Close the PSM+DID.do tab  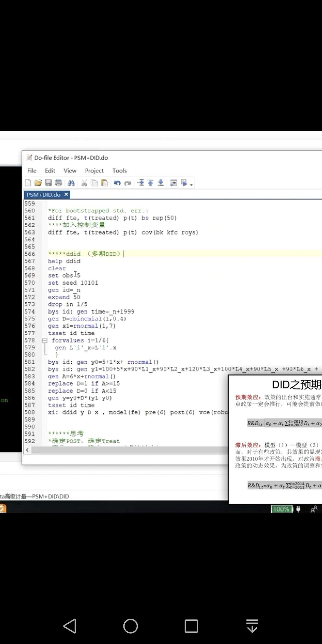(66, 194)
